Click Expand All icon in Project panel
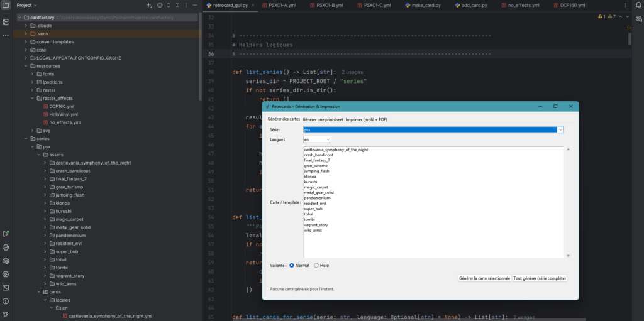 click(169, 5)
